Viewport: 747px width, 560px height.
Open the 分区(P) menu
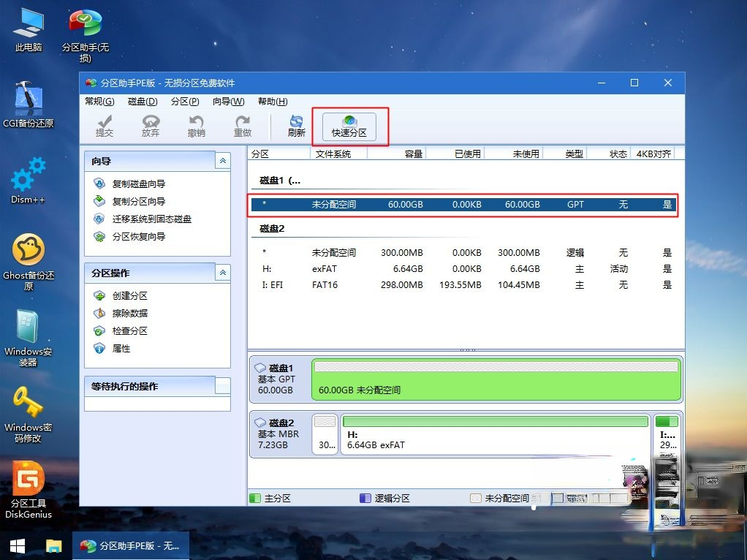(x=185, y=102)
